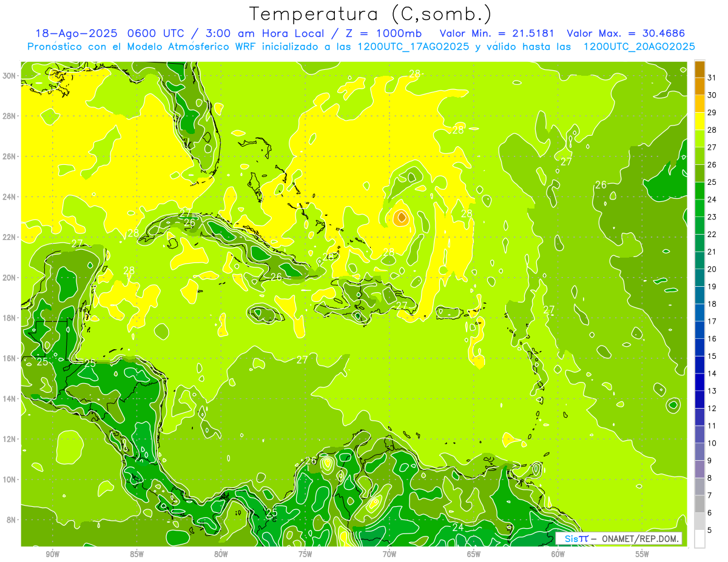Click the "30N" latitude label
The width and height of the screenshot is (728, 562).
click(x=10, y=76)
